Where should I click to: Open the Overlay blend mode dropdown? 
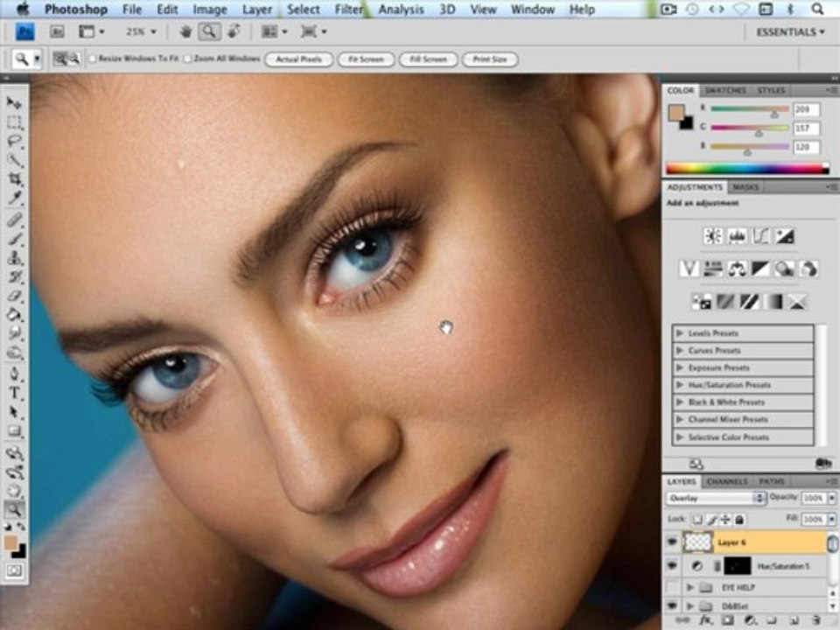716,498
